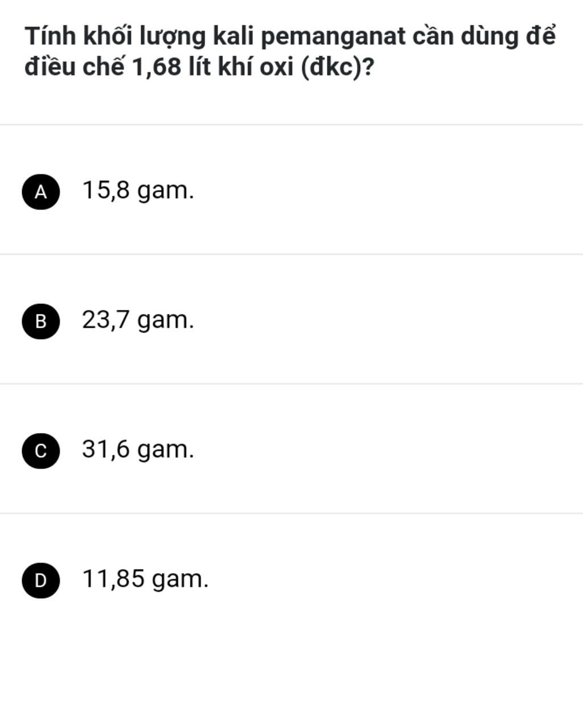Select the answer text "15,8 gam."
This screenshot has height=728, width=583.
138,190
